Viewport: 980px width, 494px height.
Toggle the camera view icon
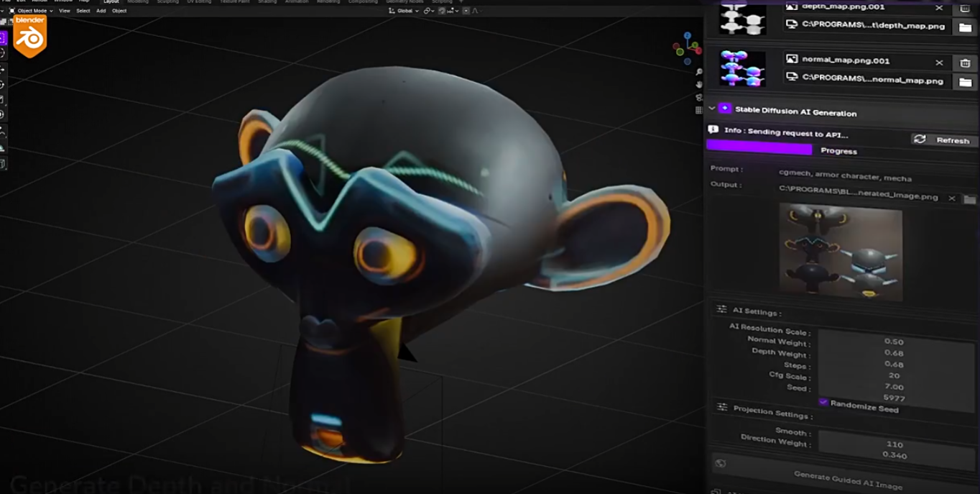[699, 98]
